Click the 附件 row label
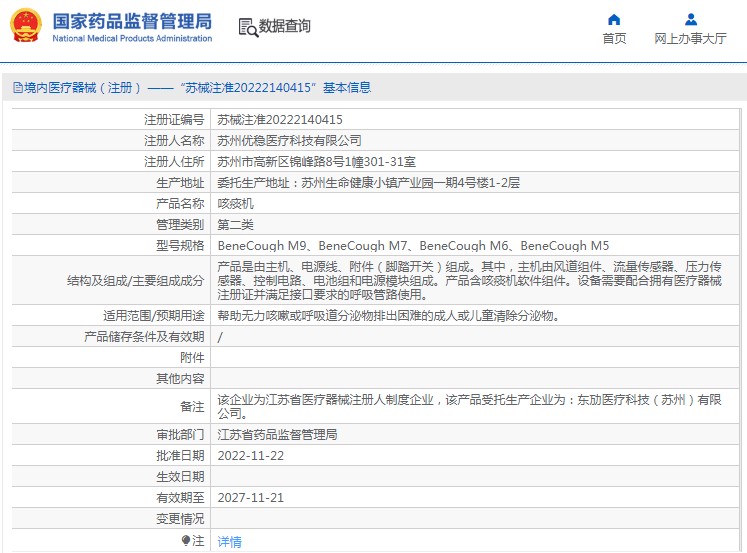Viewport: 747px width, 553px height. click(192, 358)
